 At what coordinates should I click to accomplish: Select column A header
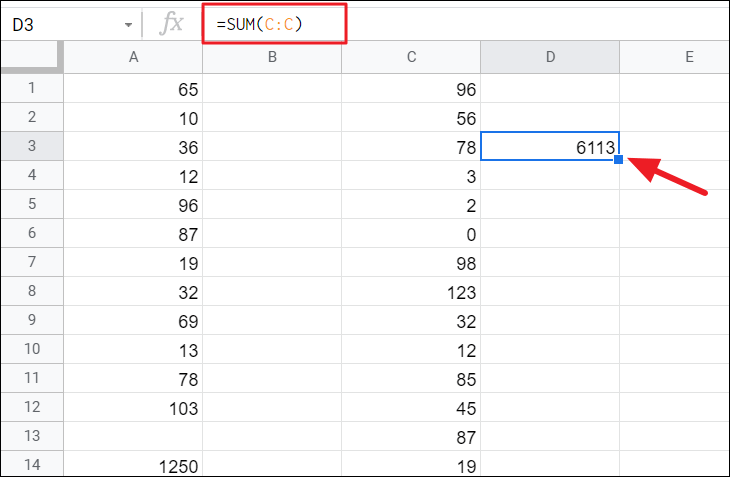tap(133, 58)
